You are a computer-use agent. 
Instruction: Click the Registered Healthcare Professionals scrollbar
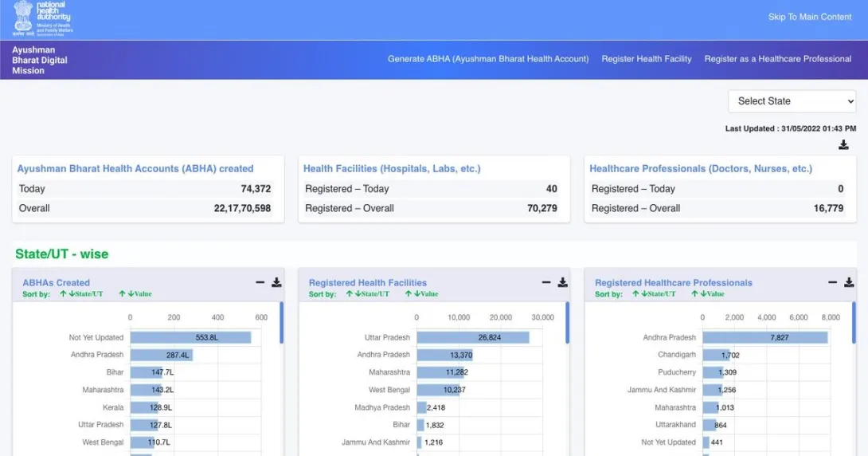(854, 323)
